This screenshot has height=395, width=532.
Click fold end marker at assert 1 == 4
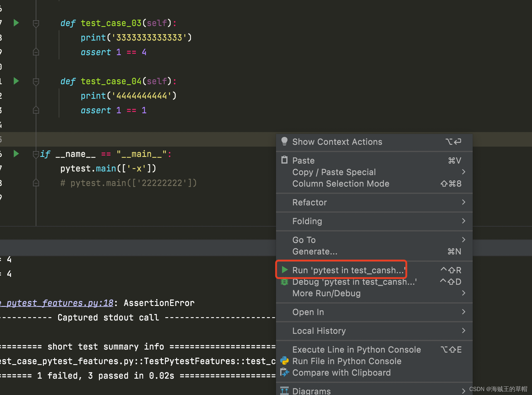[x=36, y=52]
